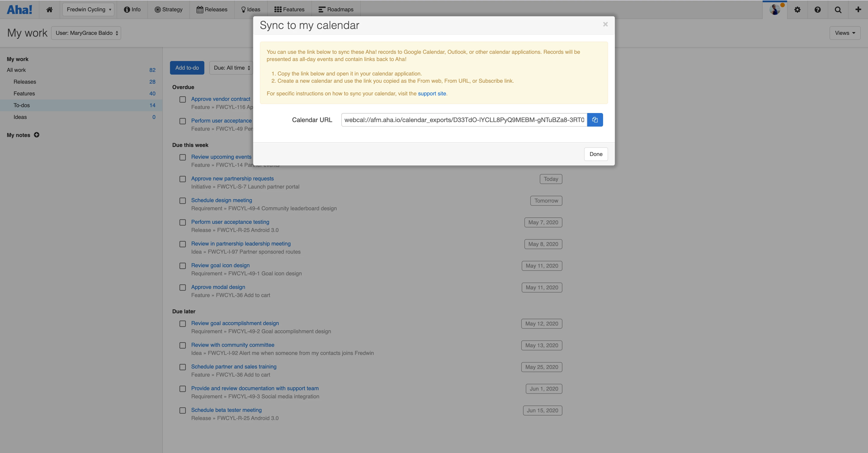Click the Done button in the dialog
The width and height of the screenshot is (868, 453).
click(x=595, y=154)
